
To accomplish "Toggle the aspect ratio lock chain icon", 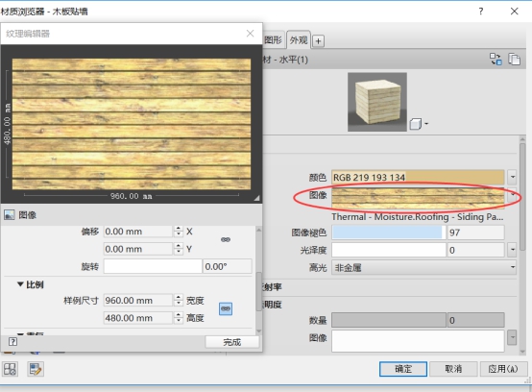I will tap(226, 308).
